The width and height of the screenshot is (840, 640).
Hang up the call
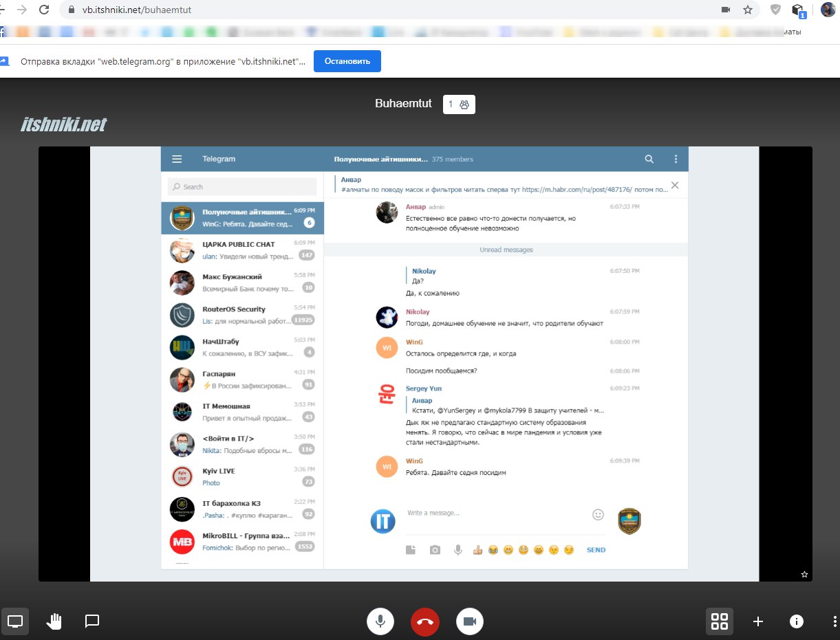pos(425,621)
